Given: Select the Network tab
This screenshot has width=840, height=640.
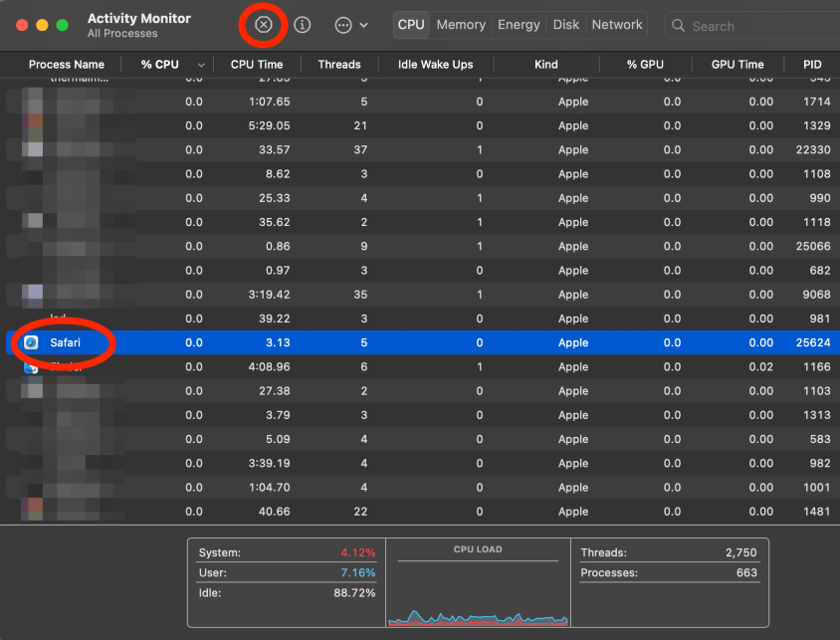Looking at the screenshot, I should (x=617, y=25).
